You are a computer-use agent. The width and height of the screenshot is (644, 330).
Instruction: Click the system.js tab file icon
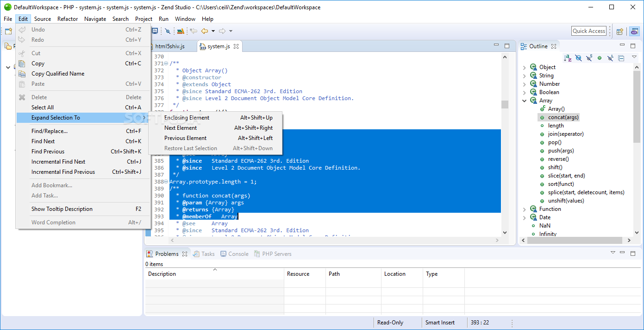click(x=203, y=46)
